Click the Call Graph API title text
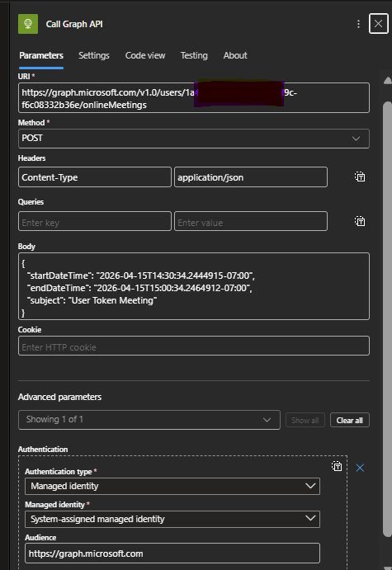 pyautogui.click(x=74, y=24)
